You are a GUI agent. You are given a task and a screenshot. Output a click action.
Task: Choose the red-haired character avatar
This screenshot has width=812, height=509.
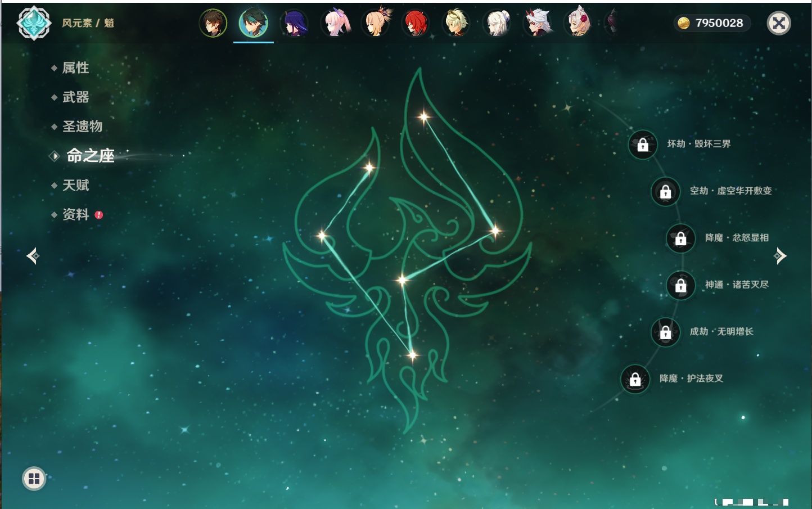[416, 23]
